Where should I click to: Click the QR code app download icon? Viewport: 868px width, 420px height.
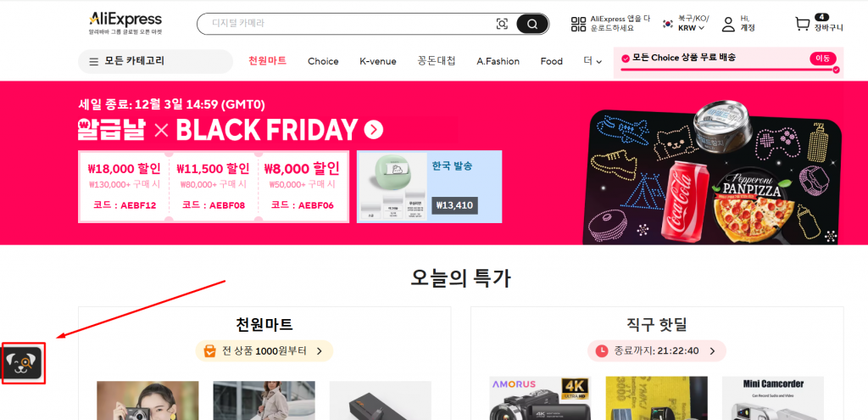tap(578, 24)
